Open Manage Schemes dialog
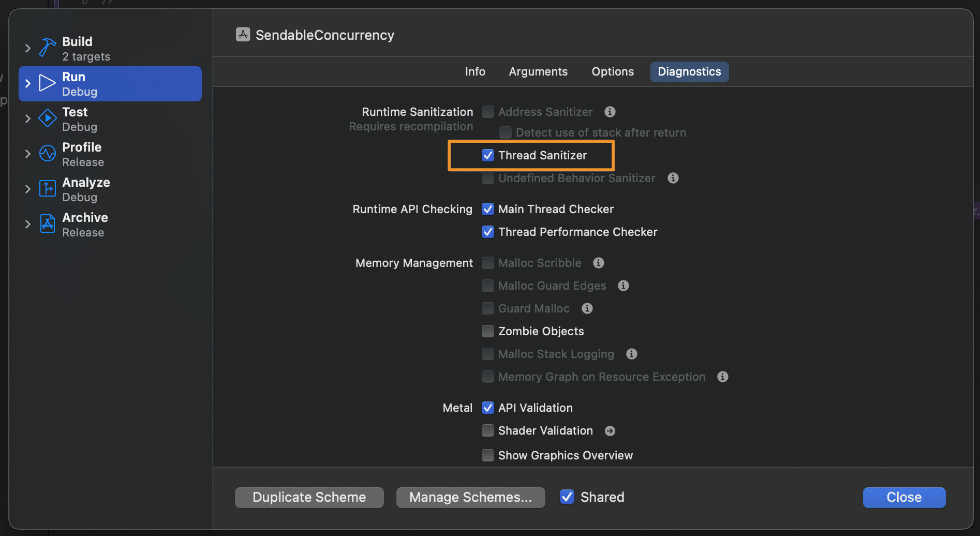The height and width of the screenshot is (536, 980). [470, 497]
